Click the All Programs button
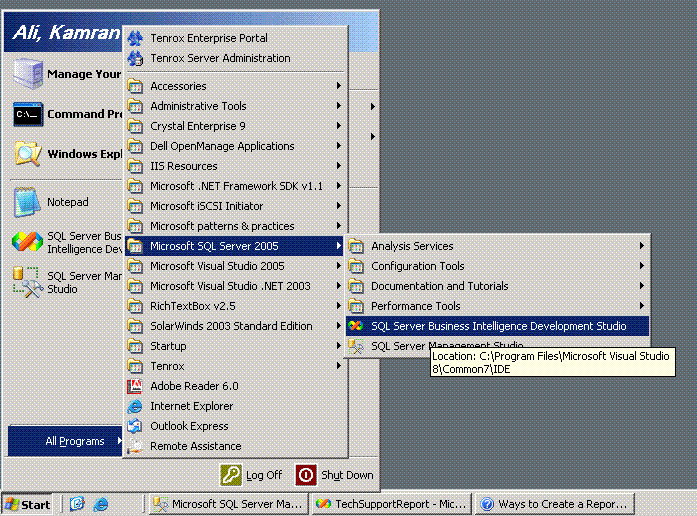The height and width of the screenshot is (516, 697). point(65,441)
